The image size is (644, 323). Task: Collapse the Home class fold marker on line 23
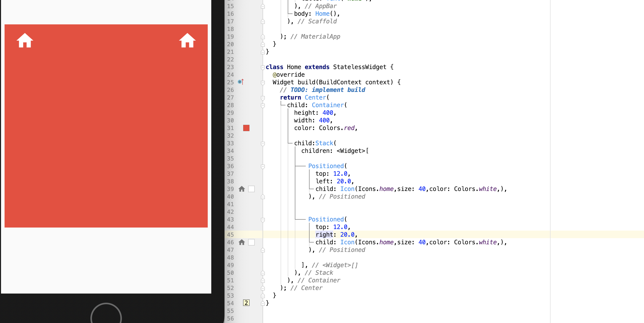pyautogui.click(x=263, y=67)
